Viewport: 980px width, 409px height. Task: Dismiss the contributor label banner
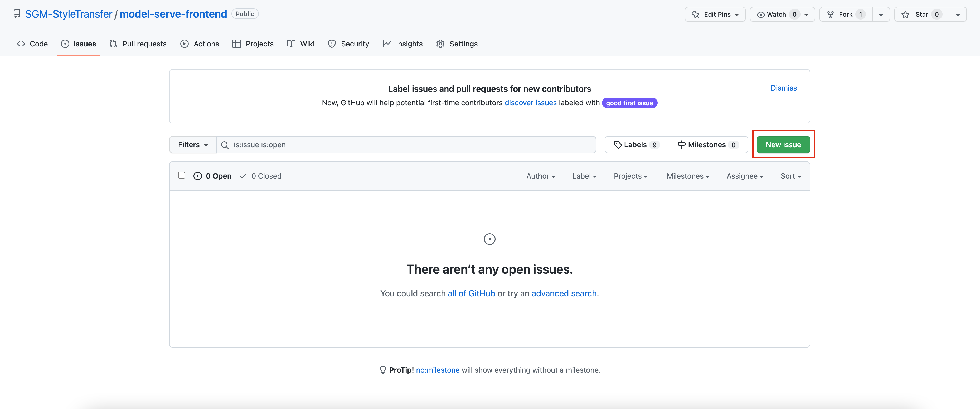783,88
